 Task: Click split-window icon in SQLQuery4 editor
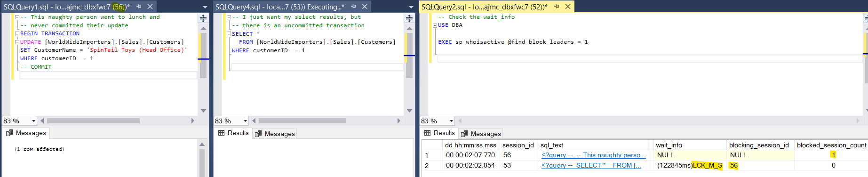pyautogui.click(x=409, y=18)
